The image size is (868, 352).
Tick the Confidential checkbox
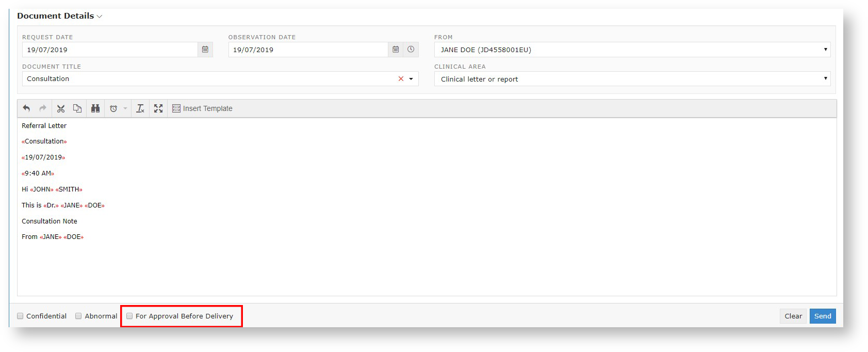pos(21,316)
